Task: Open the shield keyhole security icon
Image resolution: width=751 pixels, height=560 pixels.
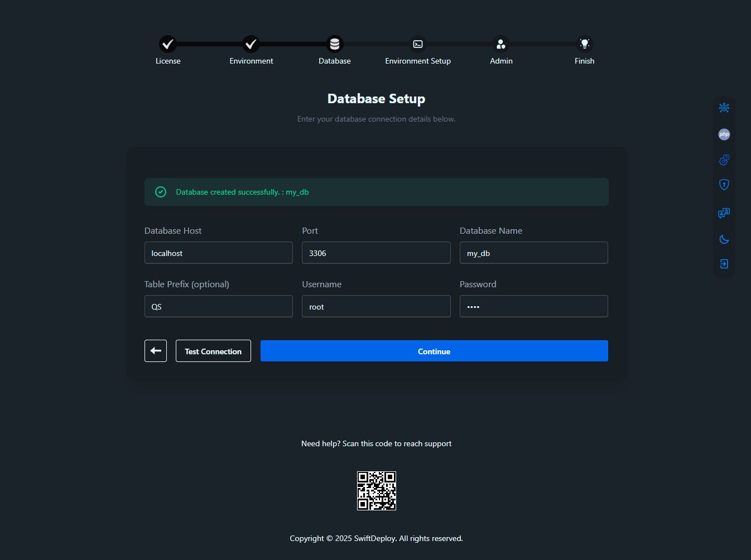Action: point(724,185)
